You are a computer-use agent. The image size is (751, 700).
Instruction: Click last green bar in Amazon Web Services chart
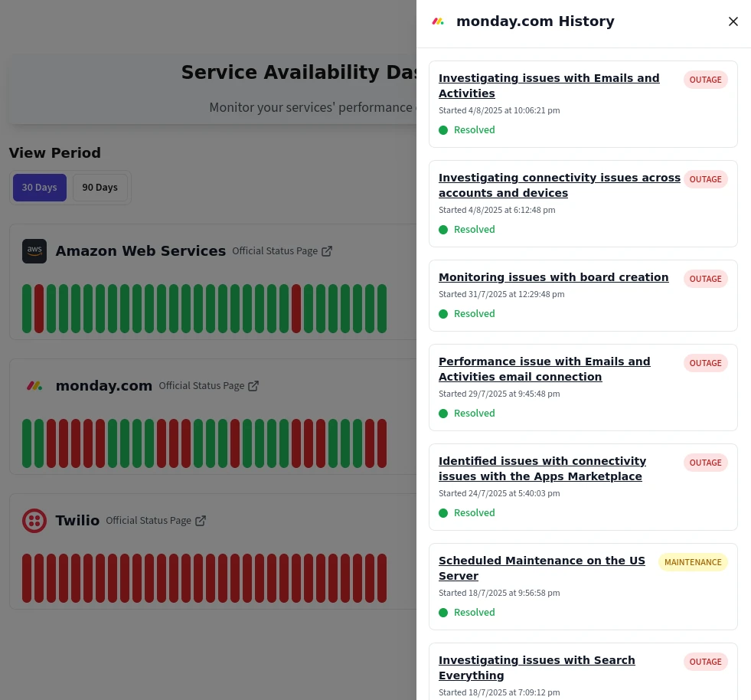(x=382, y=309)
